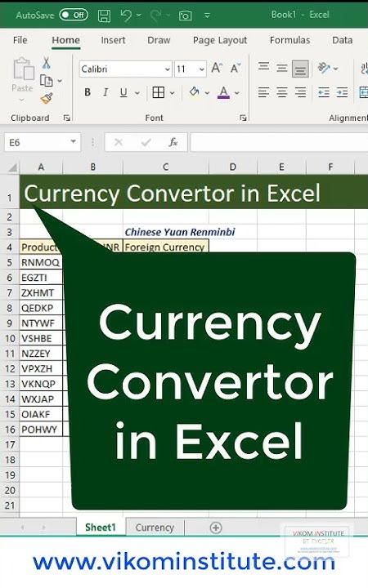Open the Data tab
Screen dimensions: 368x588
(x=342, y=40)
